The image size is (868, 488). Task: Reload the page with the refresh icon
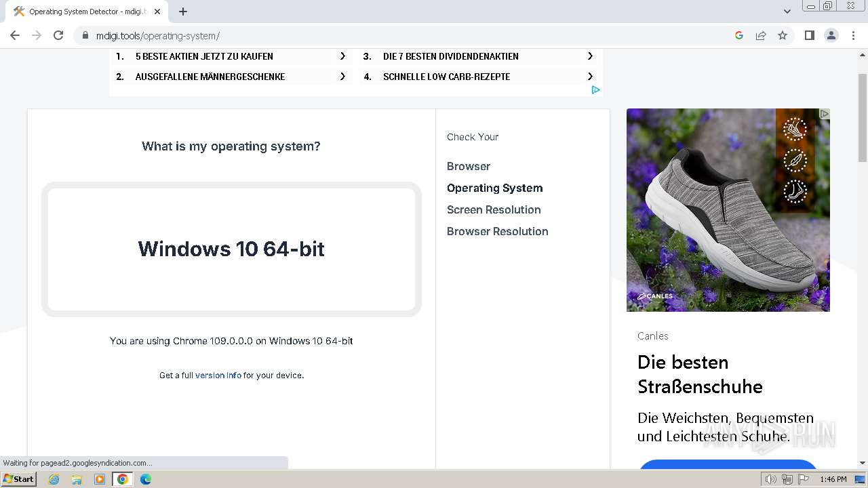58,35
